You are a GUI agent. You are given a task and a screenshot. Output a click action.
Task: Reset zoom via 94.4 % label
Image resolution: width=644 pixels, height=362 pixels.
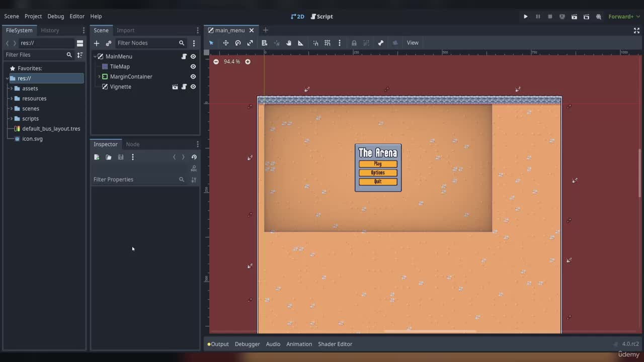pos(232,61)
